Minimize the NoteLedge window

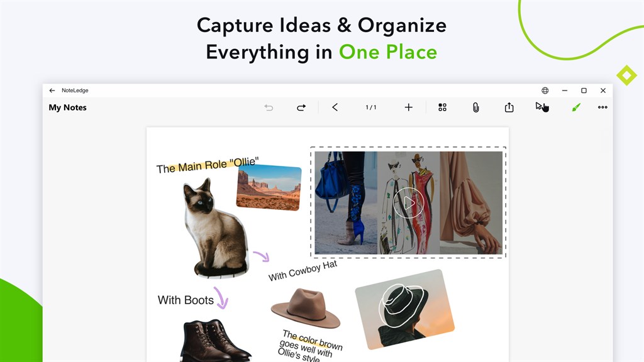point(565,90)
